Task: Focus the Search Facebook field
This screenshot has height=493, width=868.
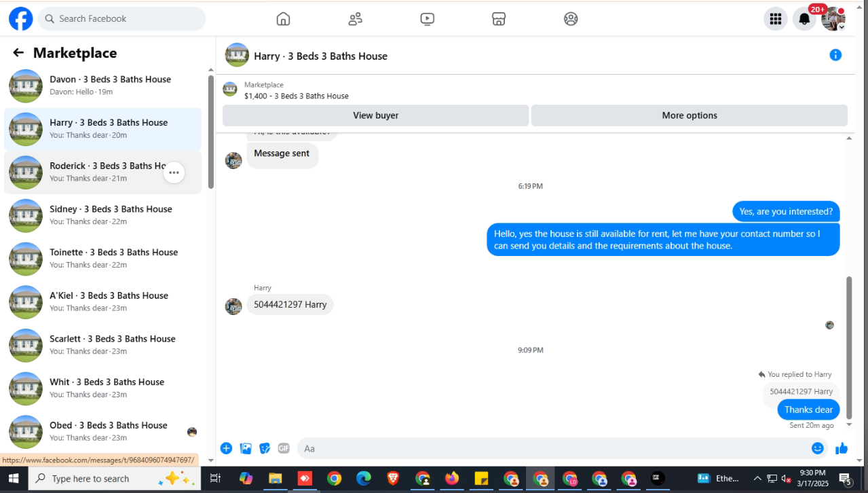Action: pyautogui.click(x=121, y=19)
